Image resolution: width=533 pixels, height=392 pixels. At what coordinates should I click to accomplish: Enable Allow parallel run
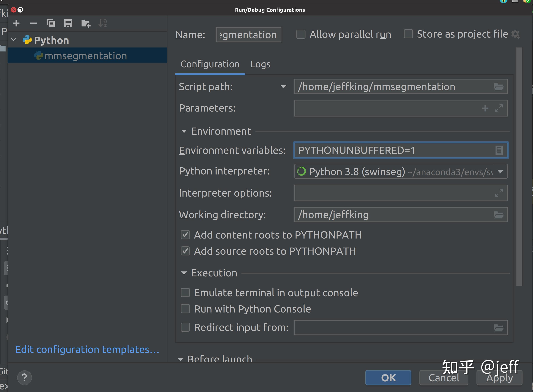(x=301, y=34)
